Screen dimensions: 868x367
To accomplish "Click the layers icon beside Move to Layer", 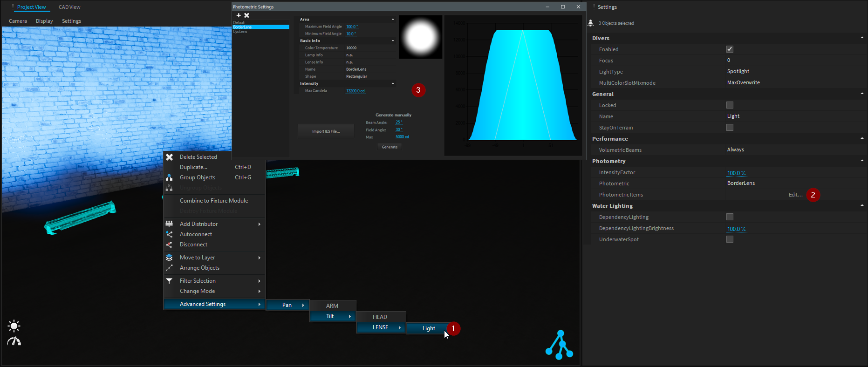I will click(x=169, y=258).
